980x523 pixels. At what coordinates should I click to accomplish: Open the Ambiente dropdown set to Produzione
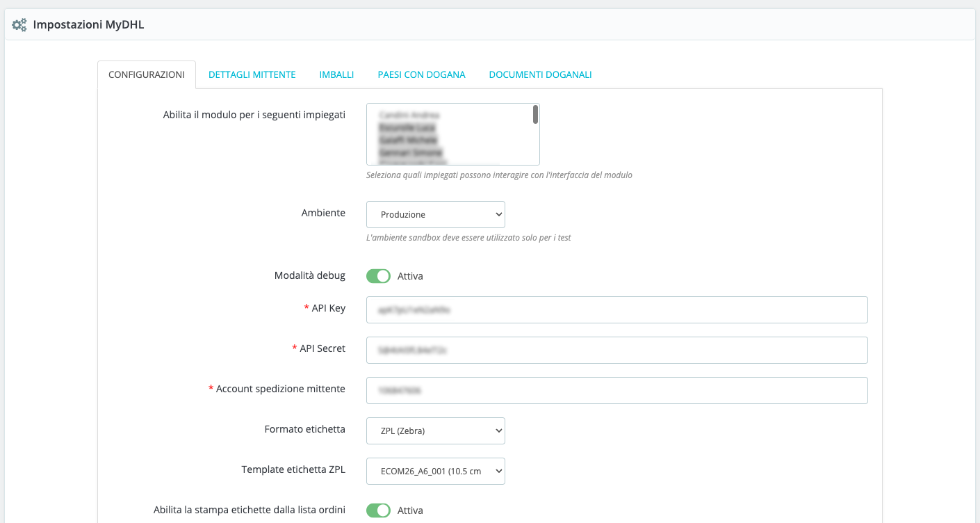[x=436, y=215]
